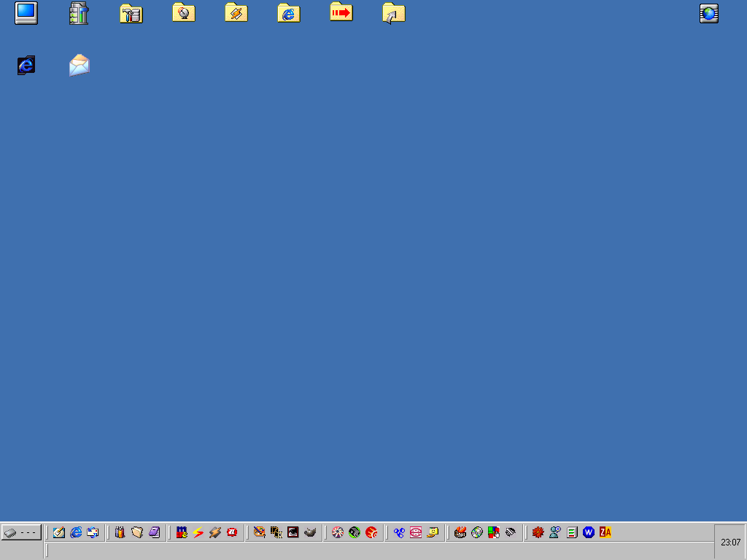Screen dimensions: 747x560
Task: Open the envelope mail desktop icon
Action: point(79,66)
